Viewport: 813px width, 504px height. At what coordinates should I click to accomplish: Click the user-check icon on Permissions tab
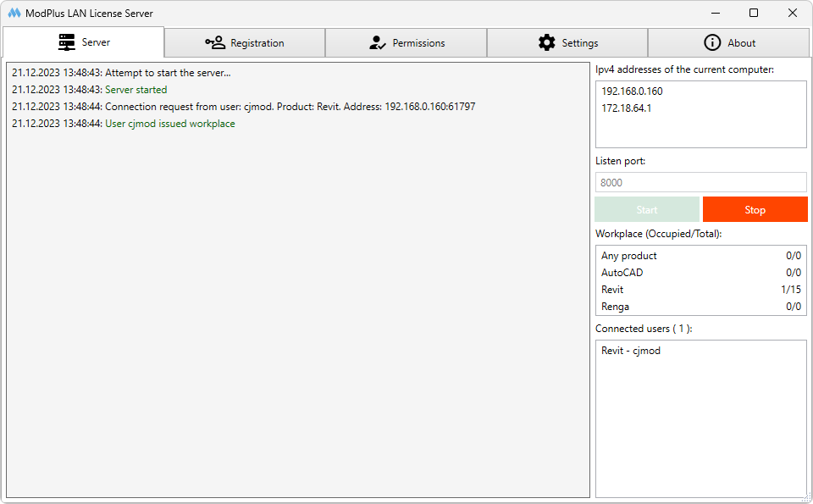378,43
